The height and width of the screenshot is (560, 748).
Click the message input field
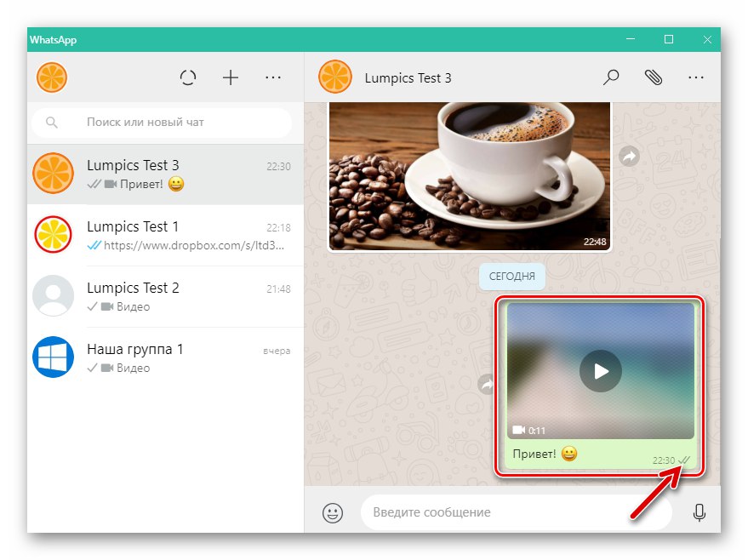pos(517,512)
